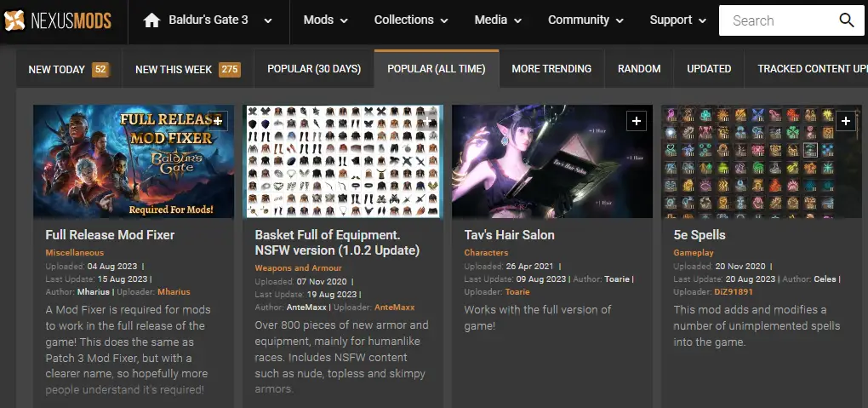868x408 pixels.
Task: Open uploader Mharius profile link
Action: [x=174, y=292]
